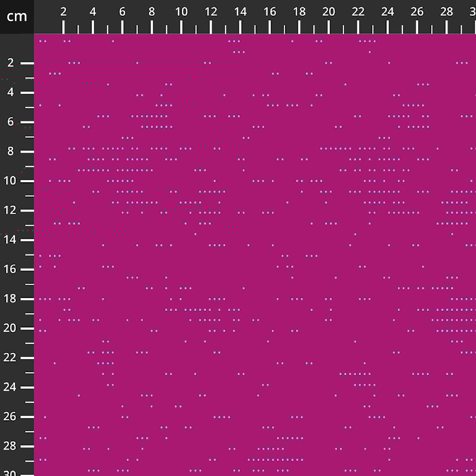
Task: Select the 20 mark on vertical ruler
Action: 10,328
